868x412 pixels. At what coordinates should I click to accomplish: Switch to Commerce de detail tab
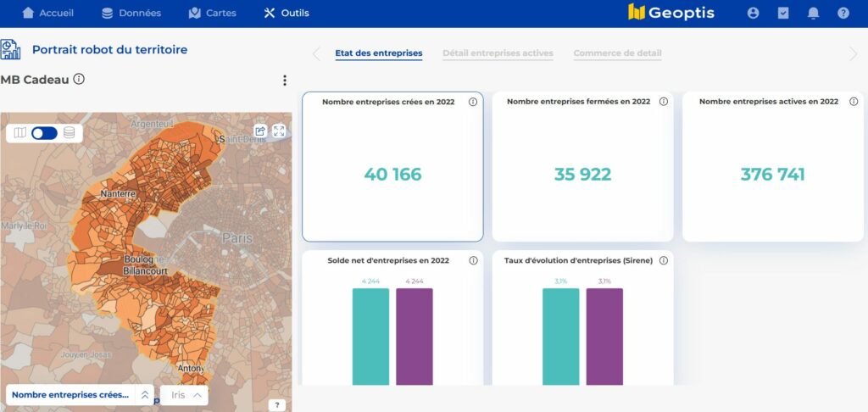[617, 53]
